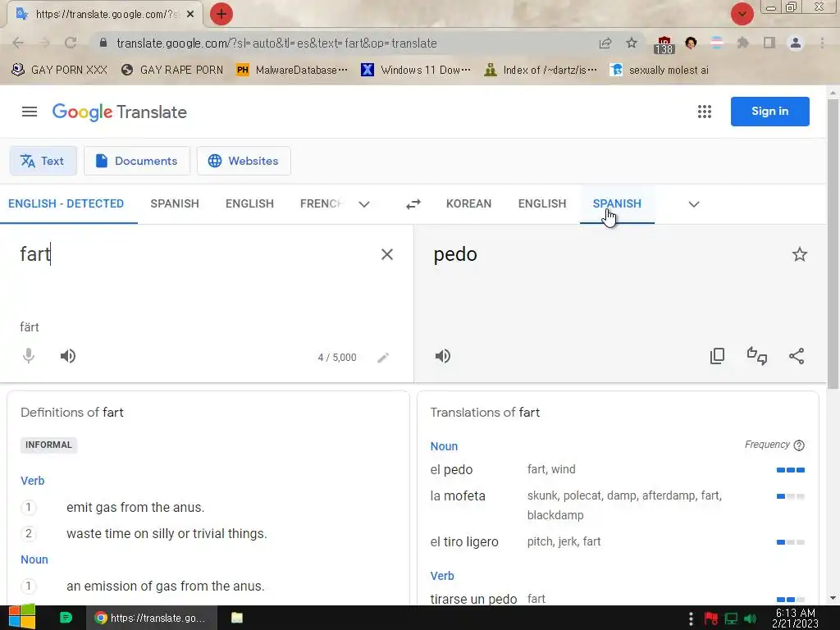
Task: Open Chrome three-dot menu
Action: 822,43
